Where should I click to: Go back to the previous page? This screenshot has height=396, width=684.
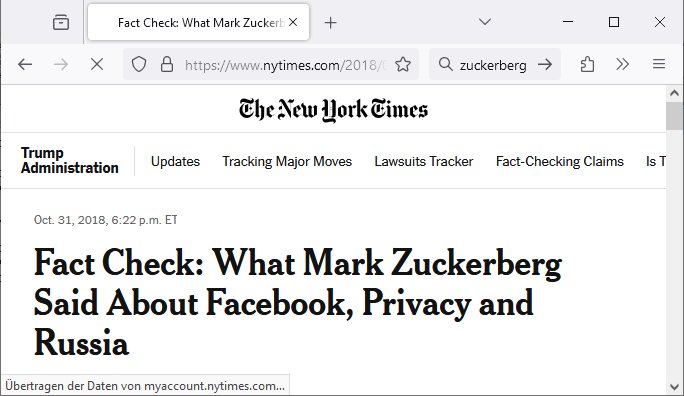tap(25, 65)
